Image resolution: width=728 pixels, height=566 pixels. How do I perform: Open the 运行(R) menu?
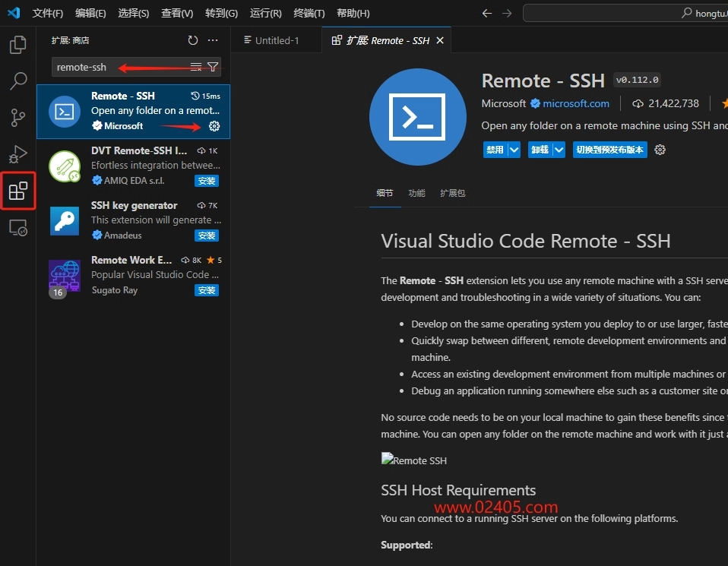click(265, 13)
